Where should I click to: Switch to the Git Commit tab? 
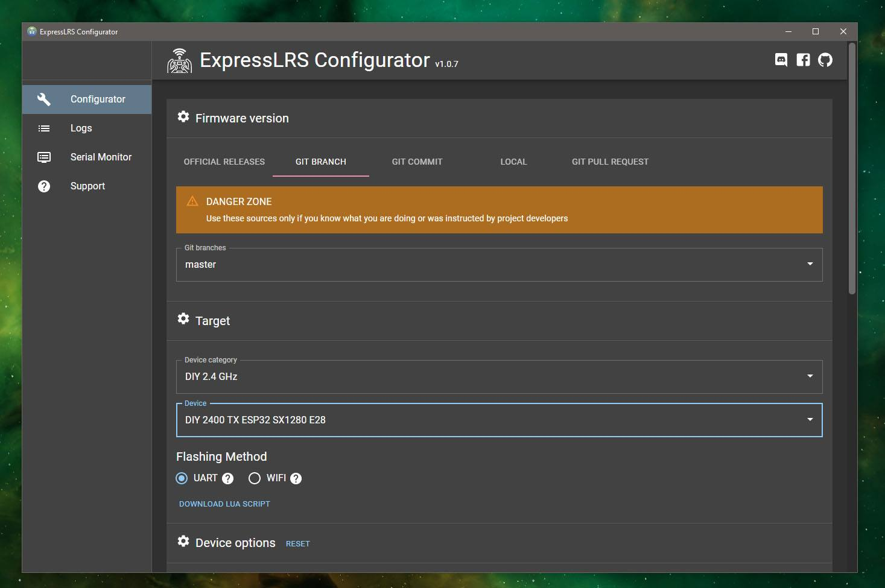417,162
